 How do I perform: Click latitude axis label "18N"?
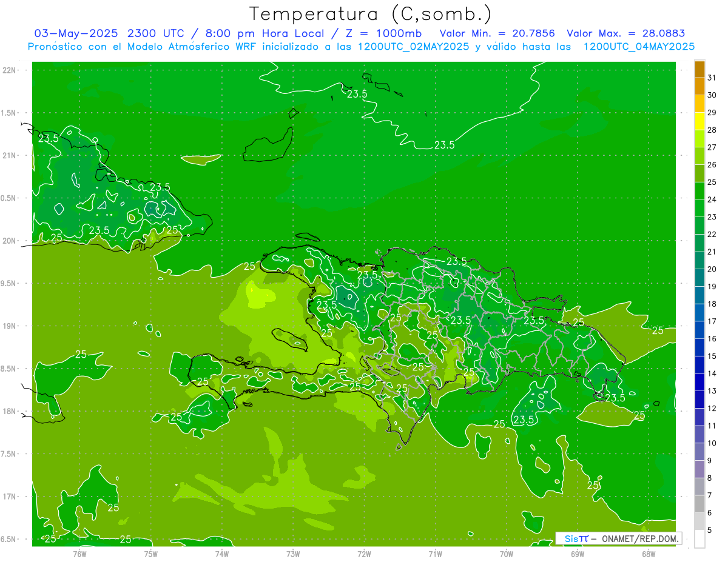click(x=9, y=411)
